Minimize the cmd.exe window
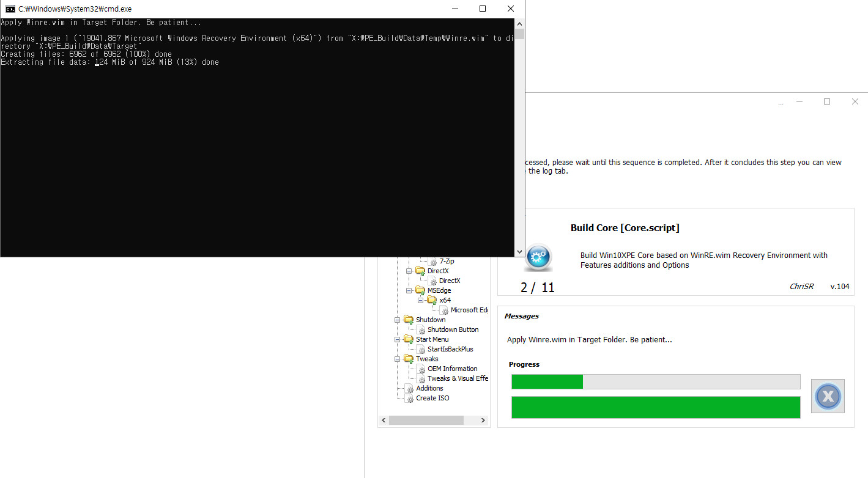The image size is (868, 478). 454,9
